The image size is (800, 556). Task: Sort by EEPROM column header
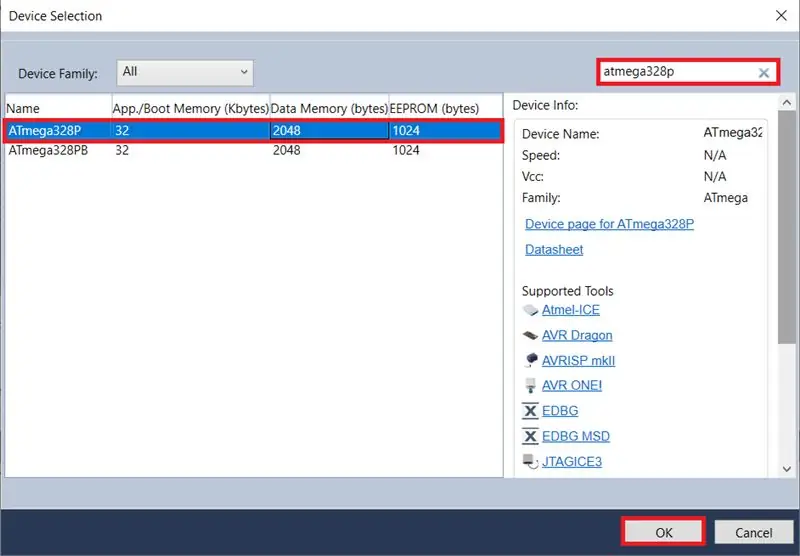(446, 108)
